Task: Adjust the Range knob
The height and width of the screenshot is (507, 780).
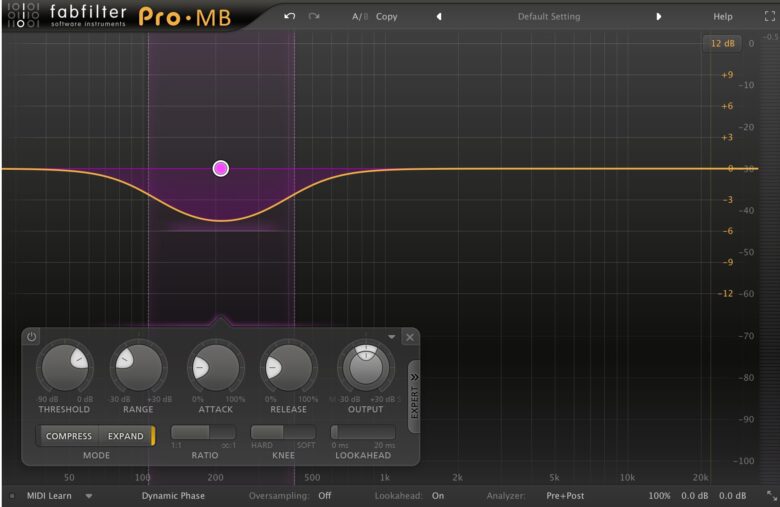Action: (x=138, y=368)
